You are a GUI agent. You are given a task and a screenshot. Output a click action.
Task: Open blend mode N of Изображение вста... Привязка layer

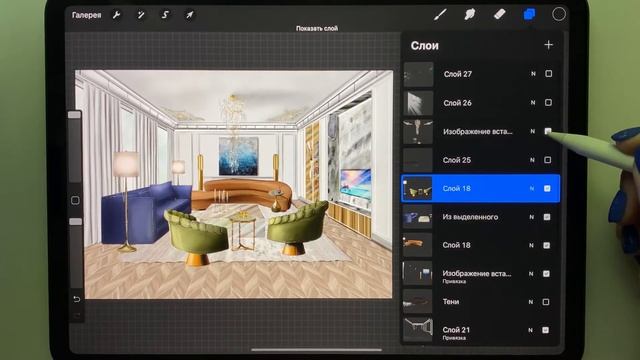(x=531, y=274)
